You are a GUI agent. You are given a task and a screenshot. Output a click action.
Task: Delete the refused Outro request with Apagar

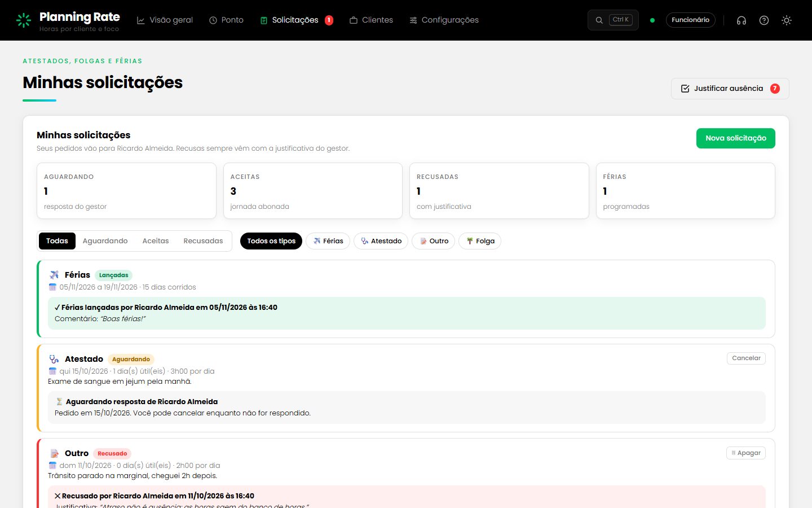(745, 453)
